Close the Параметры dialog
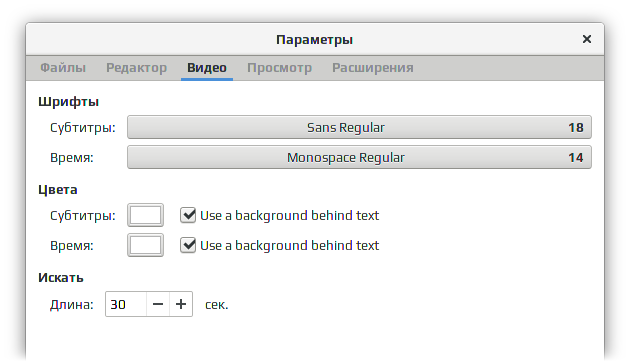Viewport: 630px width, 361px height. click(587, 39)
